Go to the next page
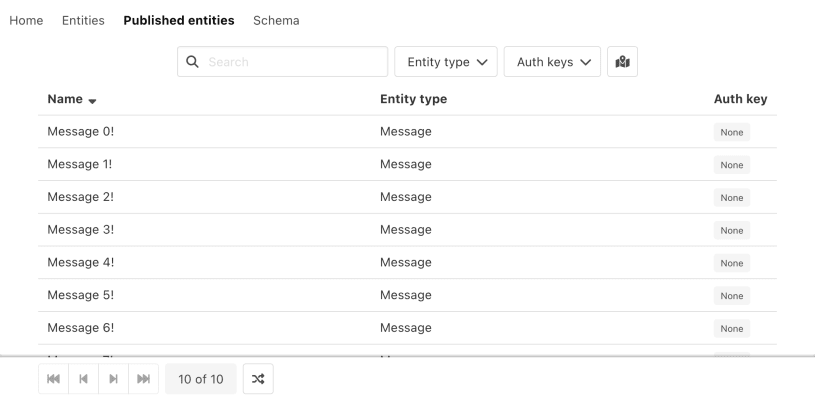This screenshot has width=815, height=400. pyautogui.click(x=113, y=379)
